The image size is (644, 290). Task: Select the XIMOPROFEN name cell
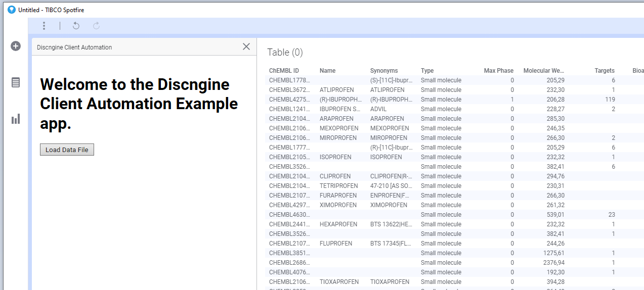pos(338,205)
